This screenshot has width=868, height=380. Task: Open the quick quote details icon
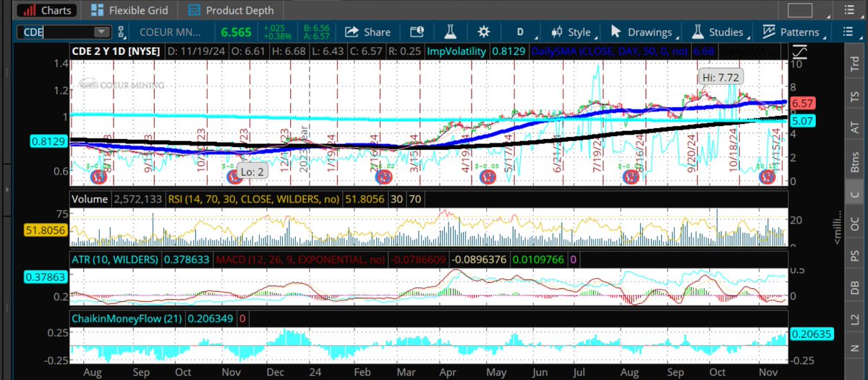(417, 32)
